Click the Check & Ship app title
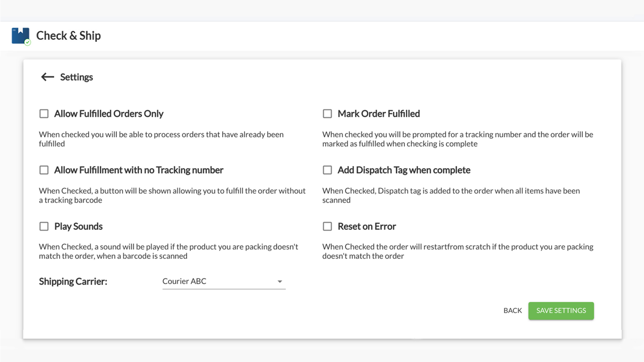644x362 pixels. [68, 36]
